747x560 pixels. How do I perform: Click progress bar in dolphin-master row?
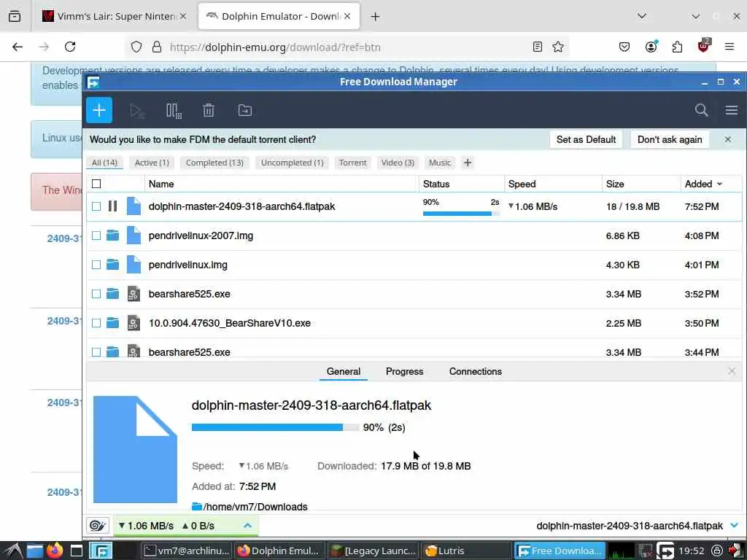(461, 214)
